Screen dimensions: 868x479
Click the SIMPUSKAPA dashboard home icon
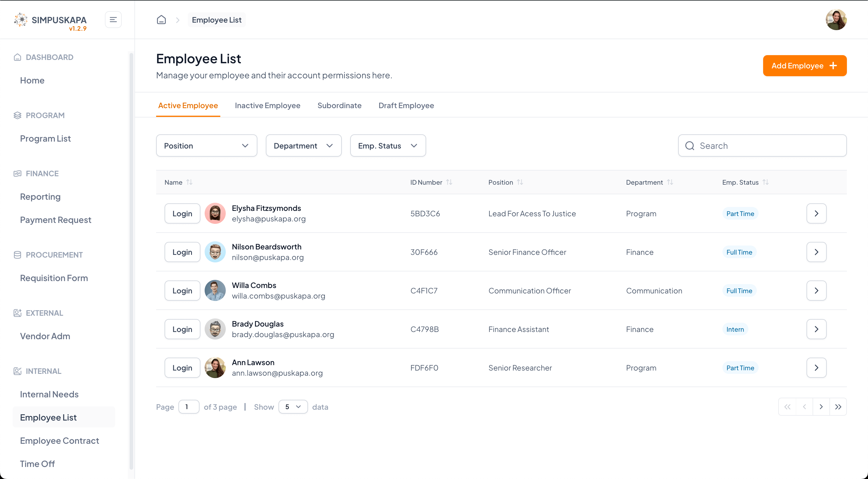click(161, 20)
